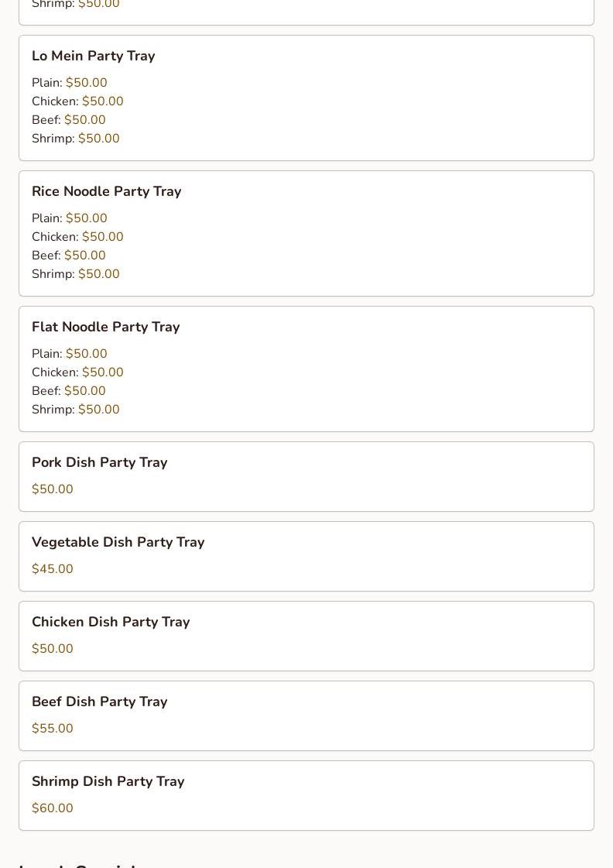This screenshot has height=868, width=613.
Task: Pick Shrimp Rice Noodle option
Action: pos(75,274)
